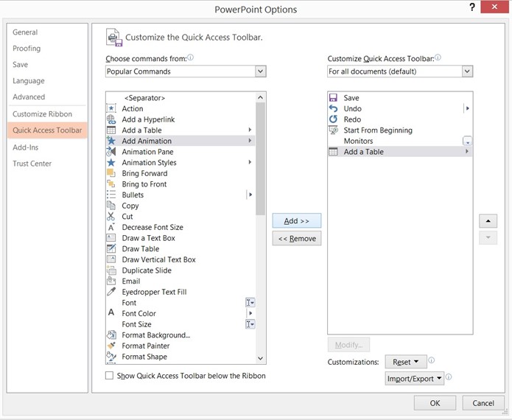Screen dimensions: 512x420
Task: Click the commands list scroll down arrow
Action: 260,358
